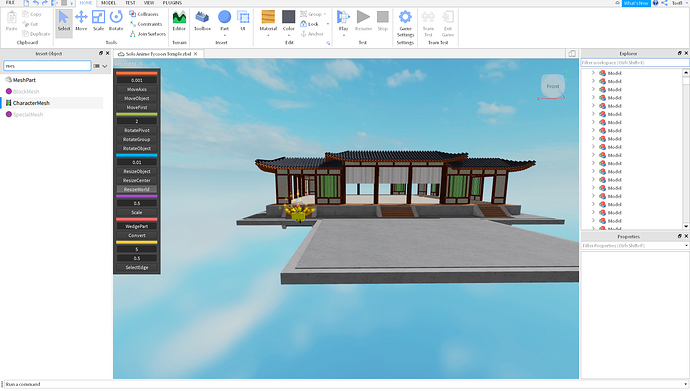Click viewport layout icon beside file tab
The image size is (690, 391).
[572, 54]
